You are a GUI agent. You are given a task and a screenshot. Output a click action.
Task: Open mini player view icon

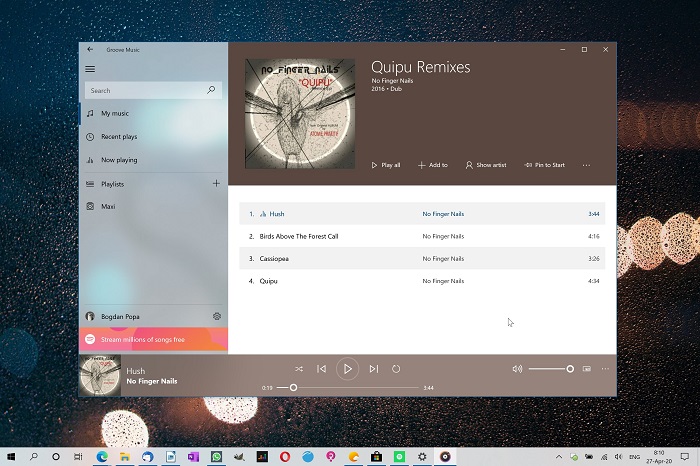tap(587, 369)
